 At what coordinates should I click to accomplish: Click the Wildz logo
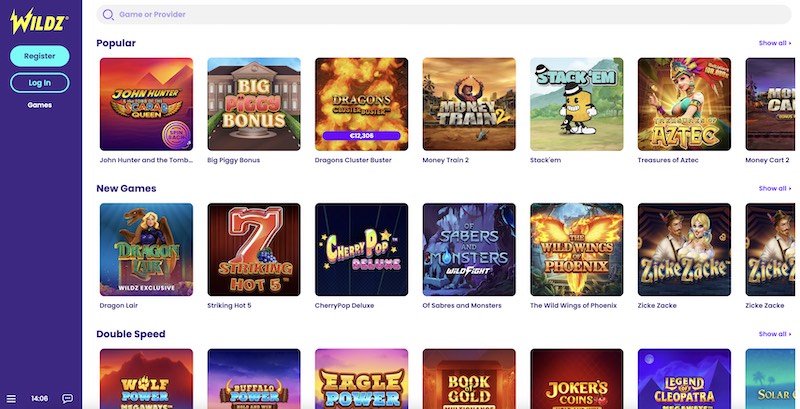pyautogui.click(x=39, y=21)
